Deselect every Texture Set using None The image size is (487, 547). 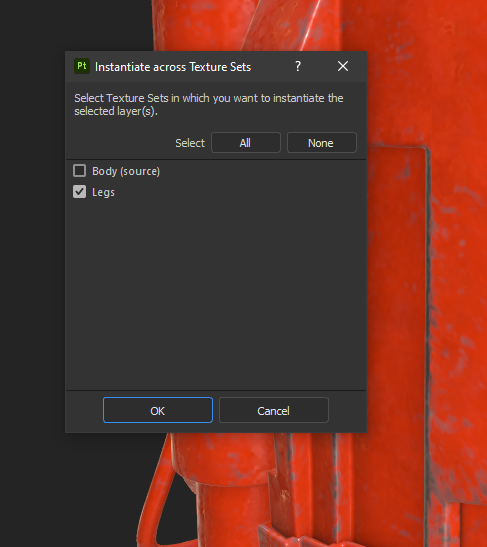(x=322, y=143)
